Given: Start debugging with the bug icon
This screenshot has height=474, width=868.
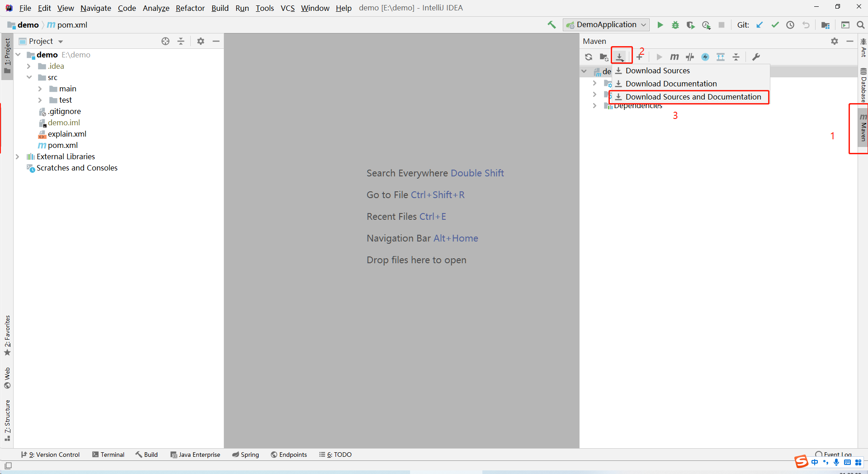Looking at the screenshot, I should tap(675, 25).
